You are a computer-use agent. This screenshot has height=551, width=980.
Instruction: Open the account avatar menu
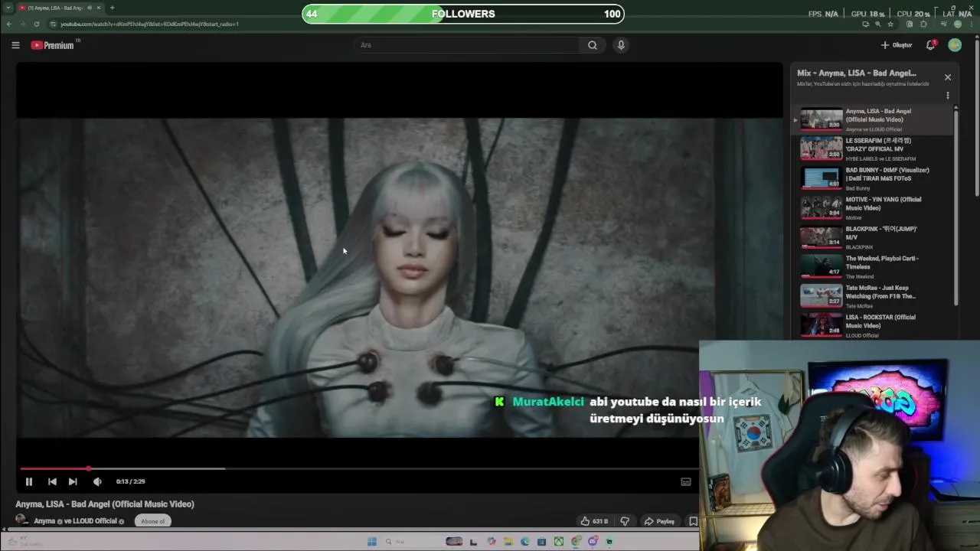[x=955, y=45]
